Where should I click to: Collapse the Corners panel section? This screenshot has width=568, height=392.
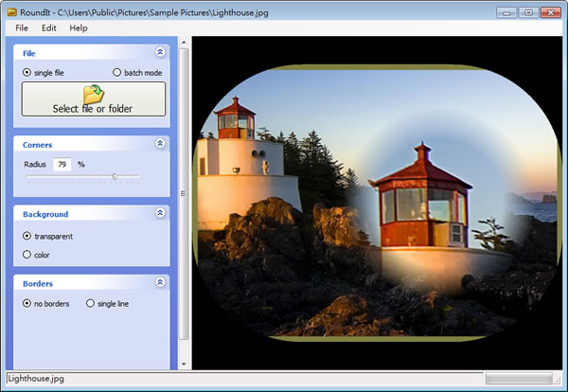pyautogui.click(x=160, y=144)
